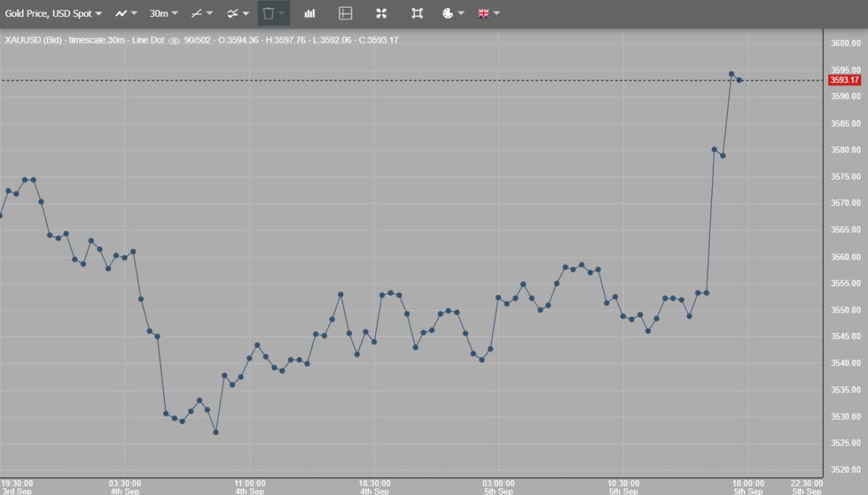Screen dimensions: 868x495
Task: Click the XAUUSD (Bid) series label
Action: (34, 40)
